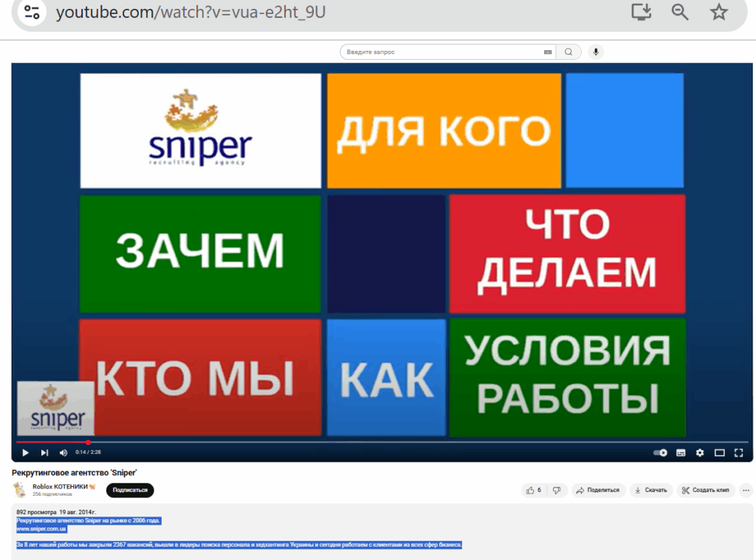Open the www.sniper.com.ua link in description
The height and width of the screenshot is (560, 756).
pyautogui.click(x=41, y=529)
